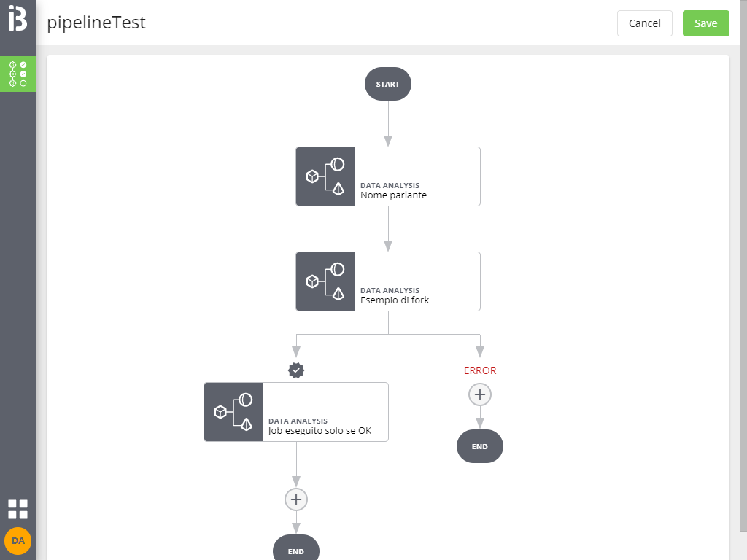The image size is (747, 560).
Task: Click the plus icon under the ERROR label
Action: pos(479,394)
